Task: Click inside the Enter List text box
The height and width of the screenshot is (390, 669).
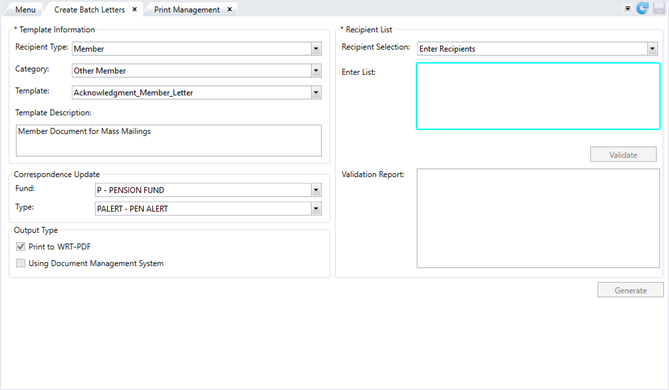Action: [x=538, y=96]
